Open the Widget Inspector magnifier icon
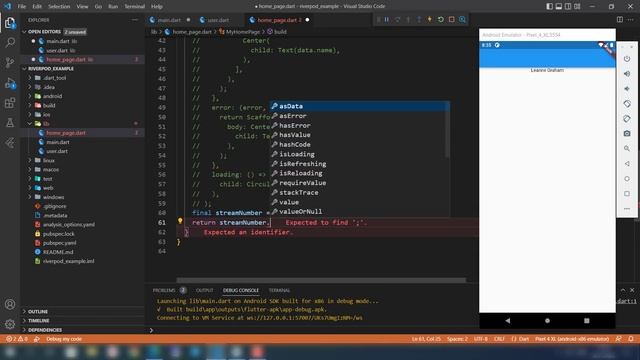 tap(462, 20)
